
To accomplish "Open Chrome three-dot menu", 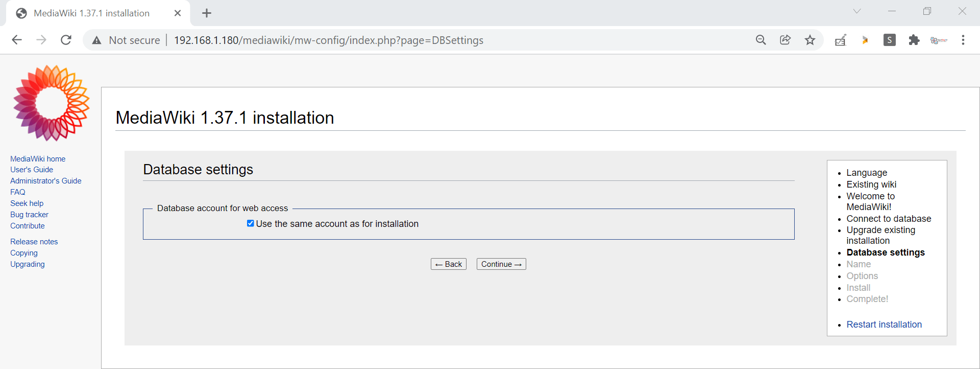I will (x=963, y=40).
